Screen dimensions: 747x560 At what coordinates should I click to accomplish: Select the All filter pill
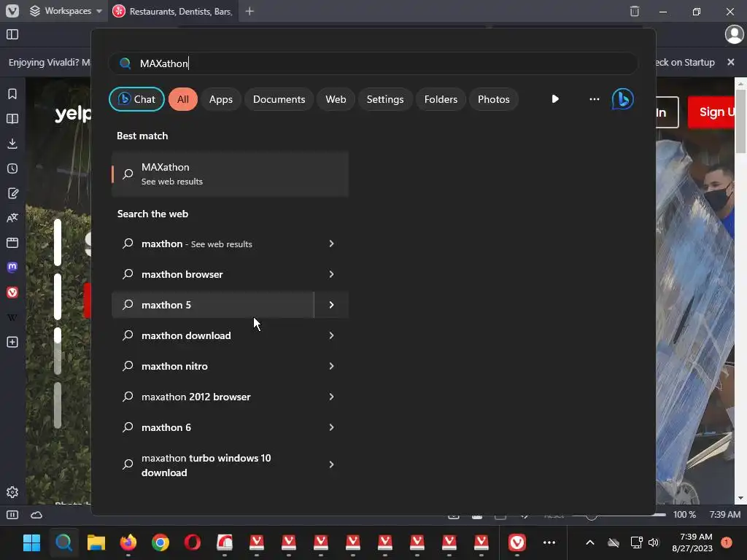point(183,99)
